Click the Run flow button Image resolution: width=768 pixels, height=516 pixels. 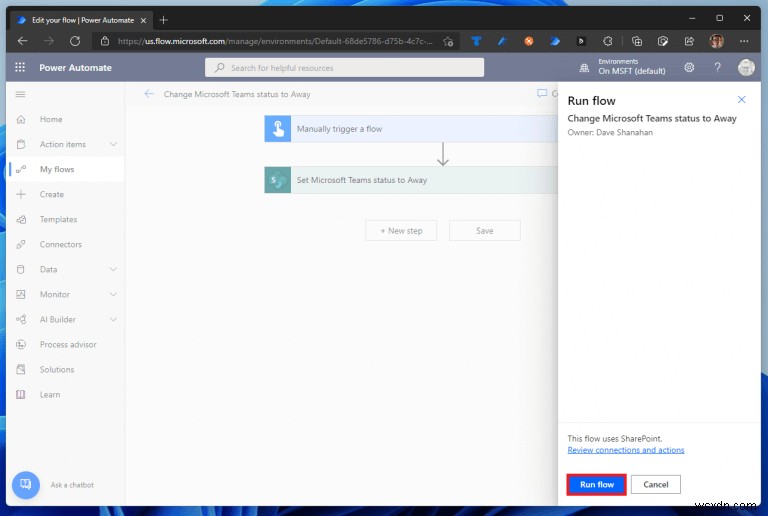coord(597,485)
